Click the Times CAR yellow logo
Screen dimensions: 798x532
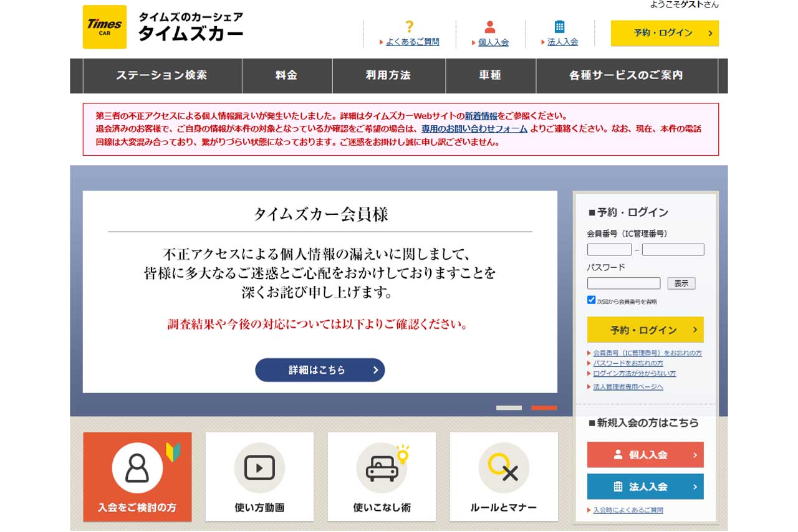pos(105,27)
